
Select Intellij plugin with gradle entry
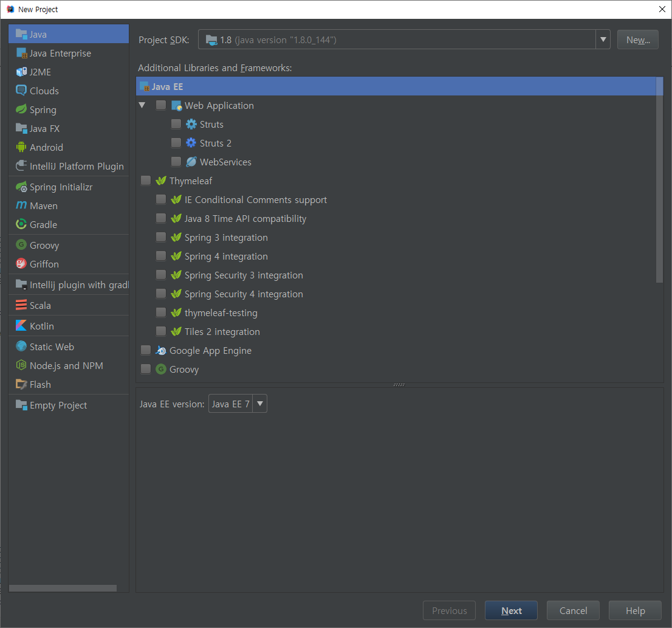pyautogui.click(x=69, y=285)
